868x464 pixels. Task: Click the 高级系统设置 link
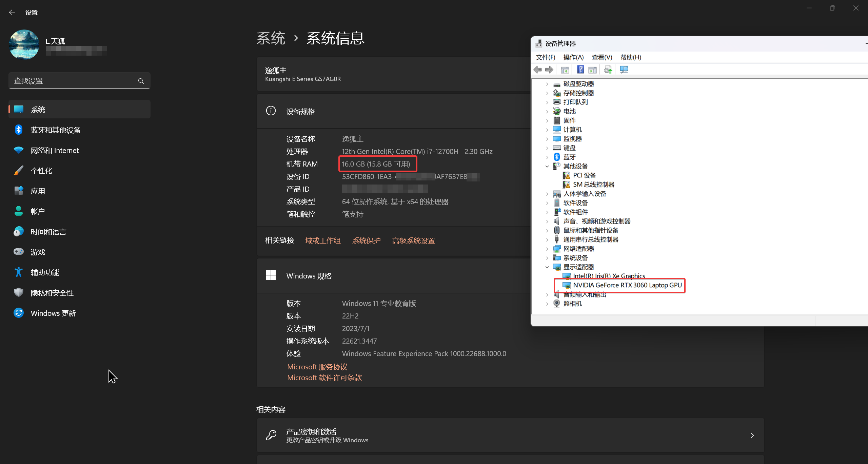coord(413,241)
